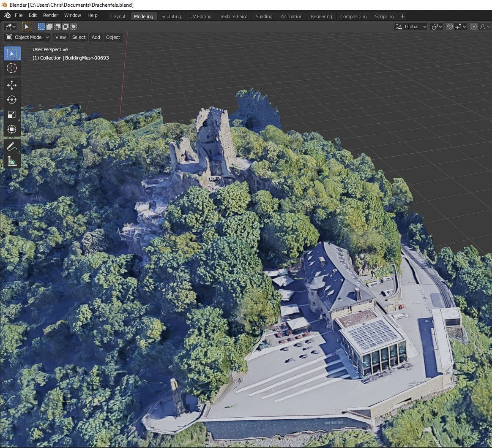This screenshot has width=492, height=448.
Task: Click the Blender logo icon
Action: point(7,15)
